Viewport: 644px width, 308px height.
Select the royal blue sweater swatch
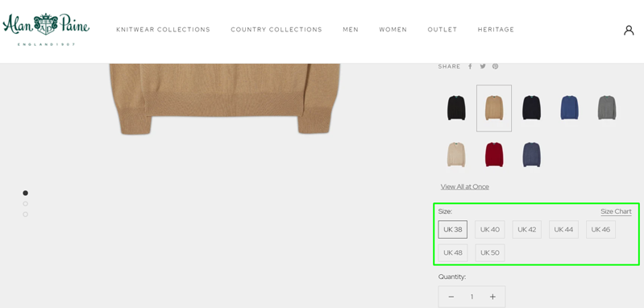pos(569,107)
